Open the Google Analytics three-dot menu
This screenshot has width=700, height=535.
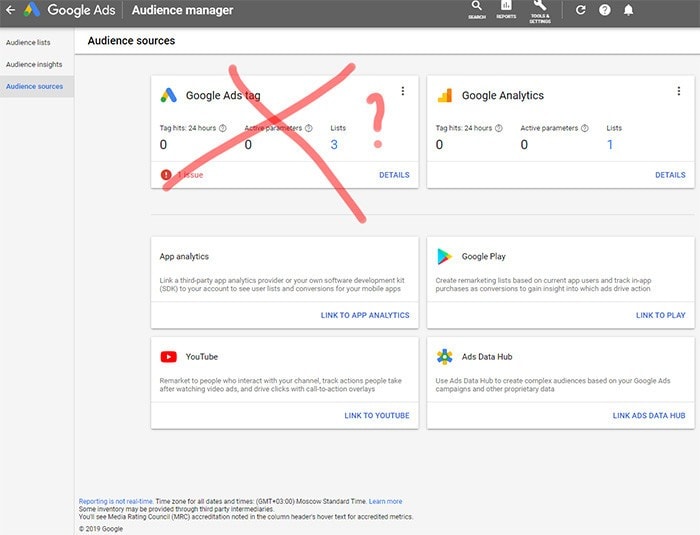(679, 91)
